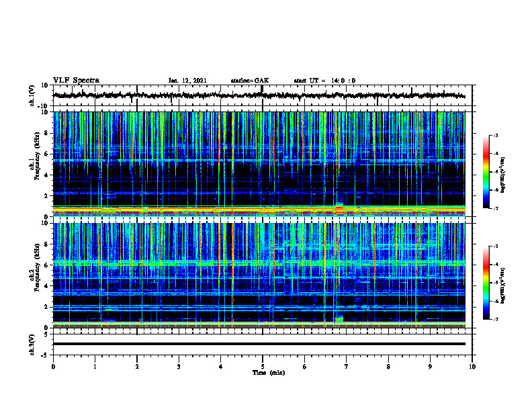The image size is (532, 411).
Task: Click the "Time (min)" x-axis label
Action: (x=269, y=373)
